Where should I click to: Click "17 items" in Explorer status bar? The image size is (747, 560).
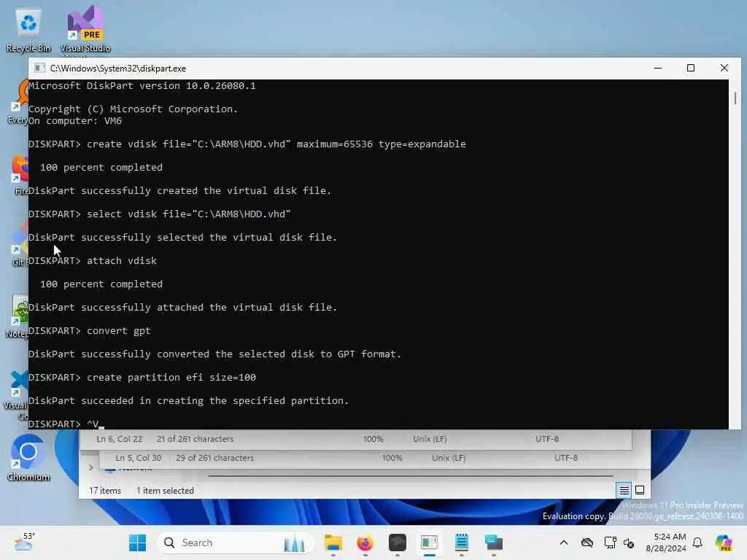point(105,491)
